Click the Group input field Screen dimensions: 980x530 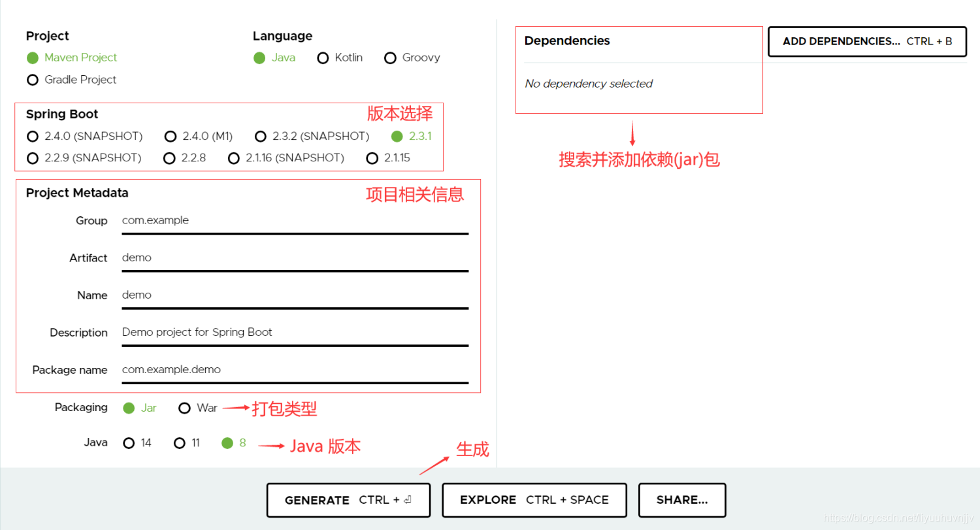point(295,222)
